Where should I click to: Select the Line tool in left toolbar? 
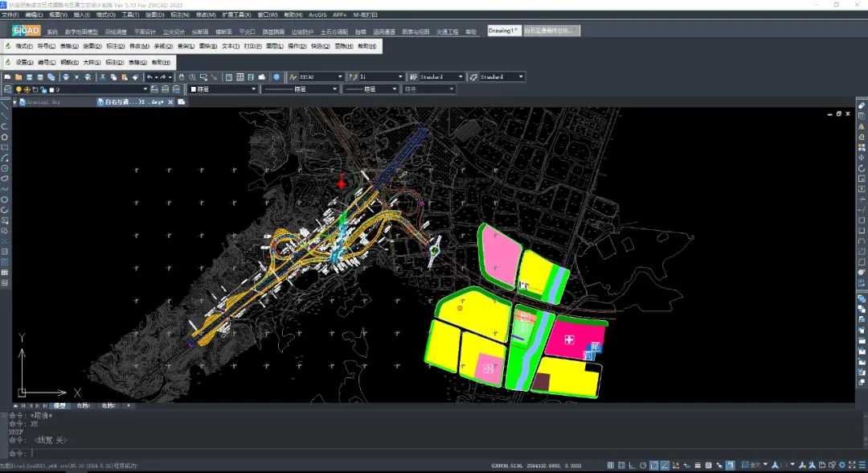tap(5, 105)
